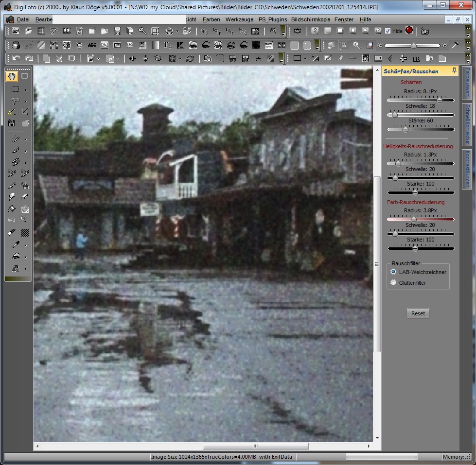Select the Hand pan tool
Viewport: 476px width, 465px height.
pyautogui.click(x=12, y=76)
